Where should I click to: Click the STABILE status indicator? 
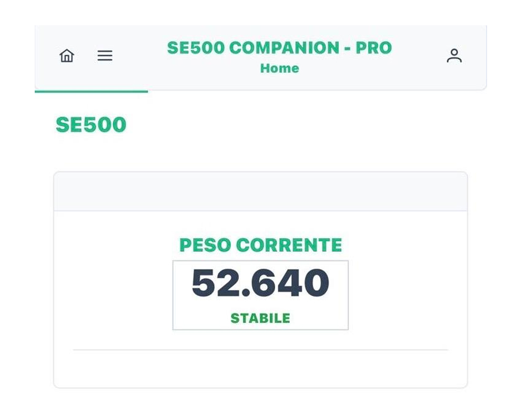260,318
